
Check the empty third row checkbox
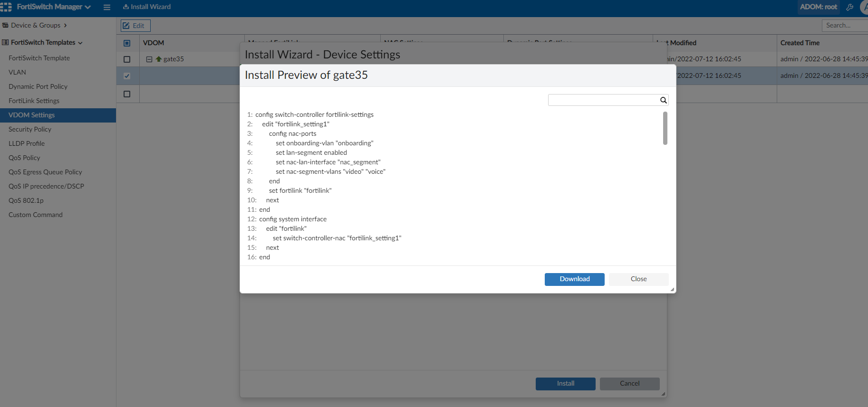(x=127, y=94)
